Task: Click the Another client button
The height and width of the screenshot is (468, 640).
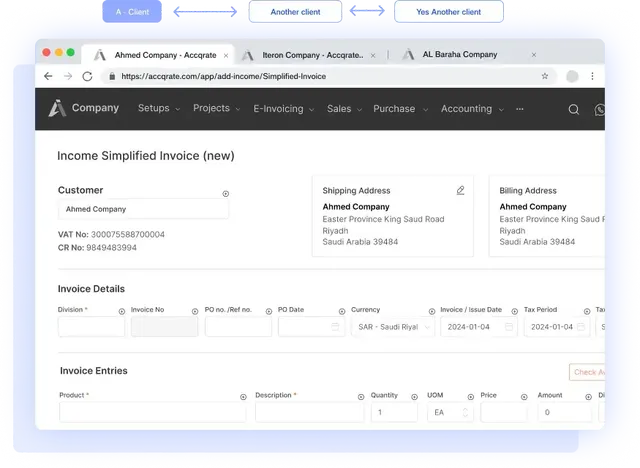Action: pyautogui.click(x=295, y=12)
